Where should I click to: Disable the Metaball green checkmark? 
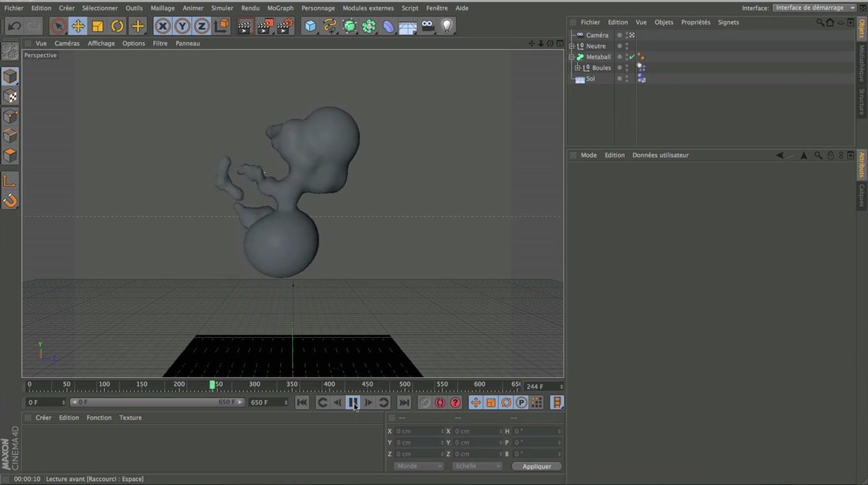[632, 57]
